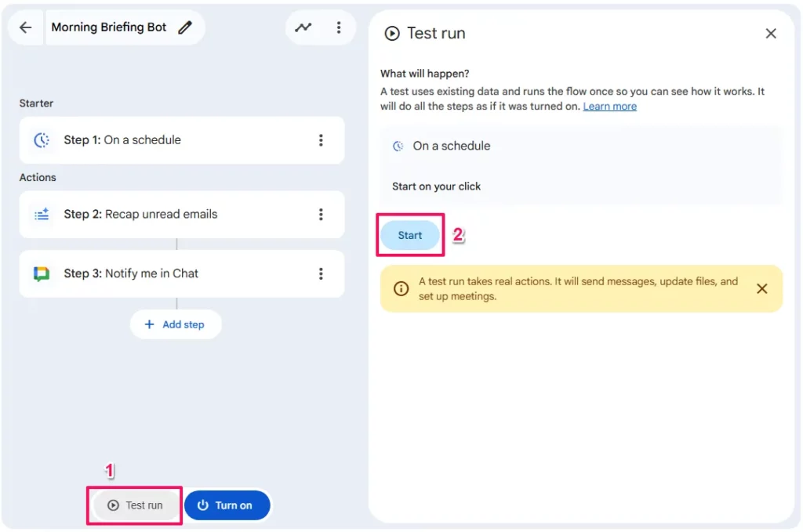The width and height of the screenshot is (803, 532).
Task: Open the Learn more link
Action: (x=609, y=106)
